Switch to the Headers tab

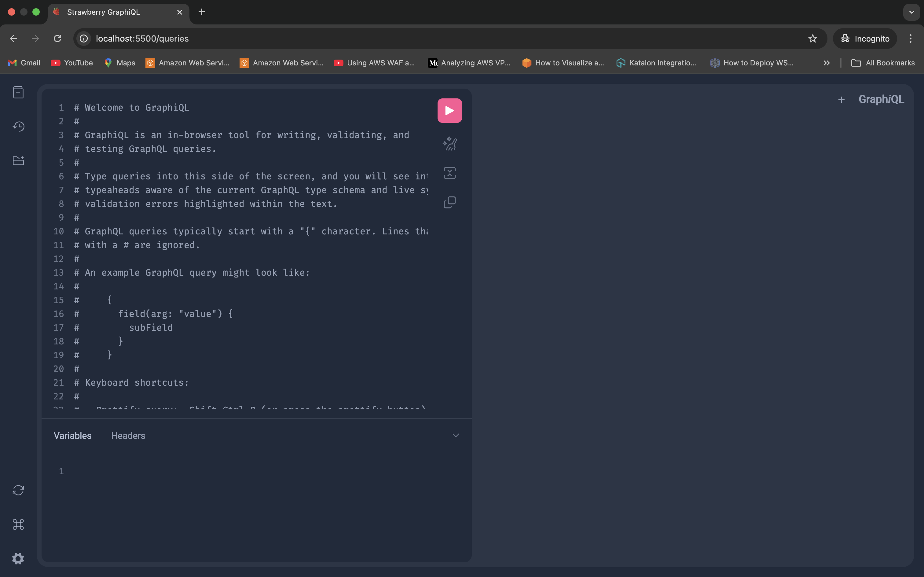click(128, 436)
